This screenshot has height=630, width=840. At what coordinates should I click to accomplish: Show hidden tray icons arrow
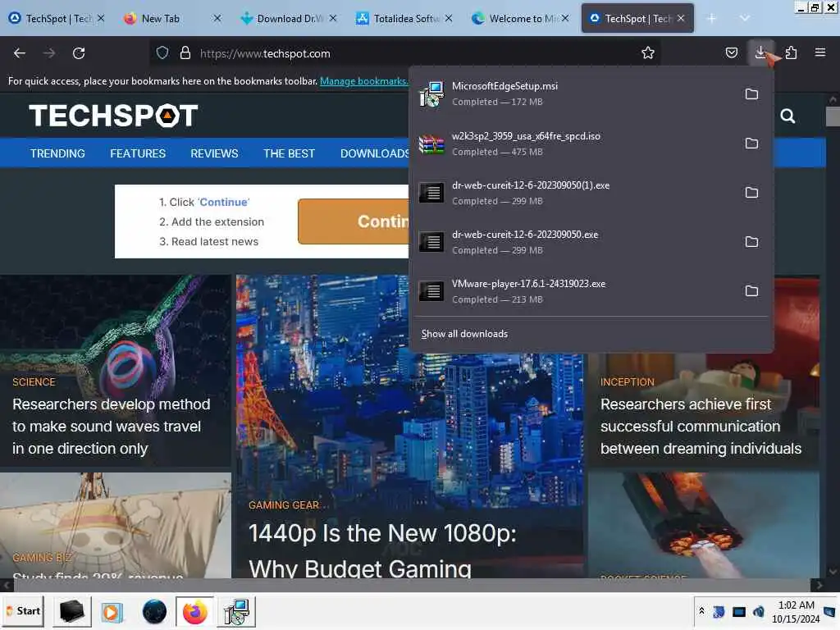pyautogui.click(x=701, y=612)
